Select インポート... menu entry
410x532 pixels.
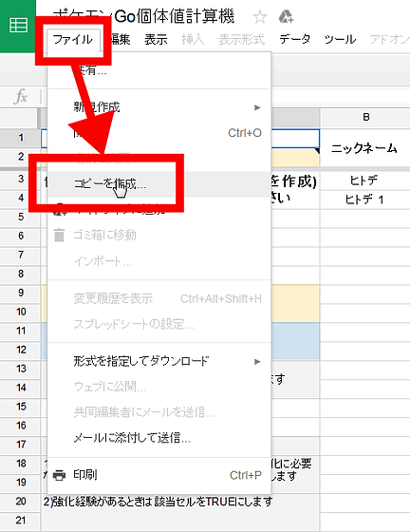point(159,261)
